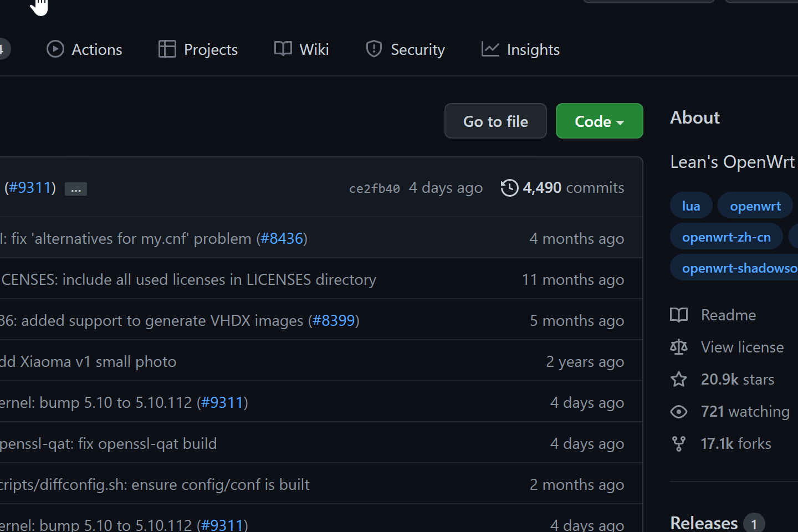Image resolution: width=798 pixels, height=532 pixels.
Task: Open commit hash ce2fb40
Action: click(x=375, y=188)
